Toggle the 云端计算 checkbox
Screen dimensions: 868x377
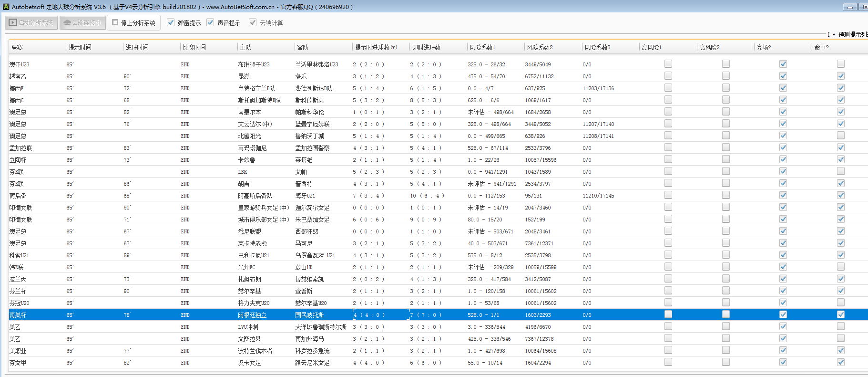[253, 22]
